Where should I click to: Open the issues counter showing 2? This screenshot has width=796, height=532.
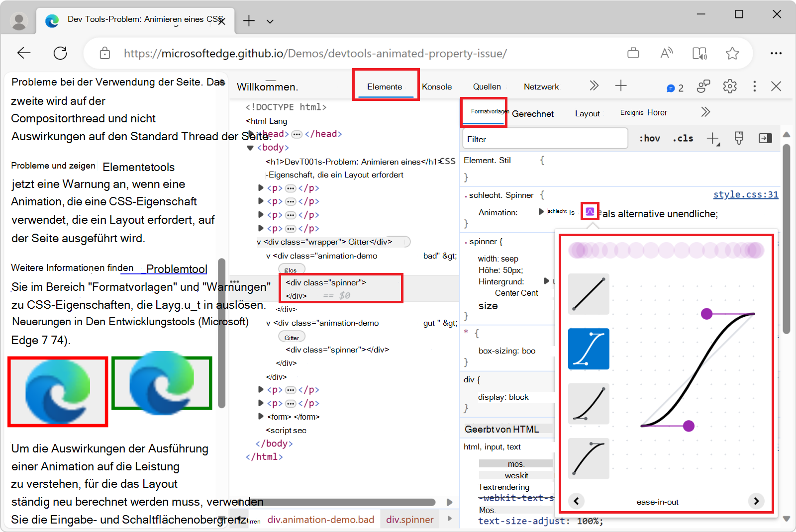[675, 88]
